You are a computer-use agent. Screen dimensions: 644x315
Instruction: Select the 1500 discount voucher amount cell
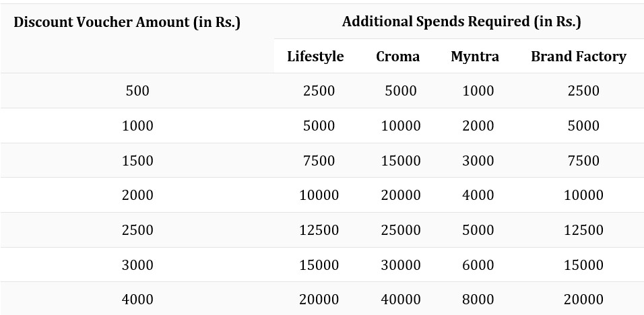137,161
